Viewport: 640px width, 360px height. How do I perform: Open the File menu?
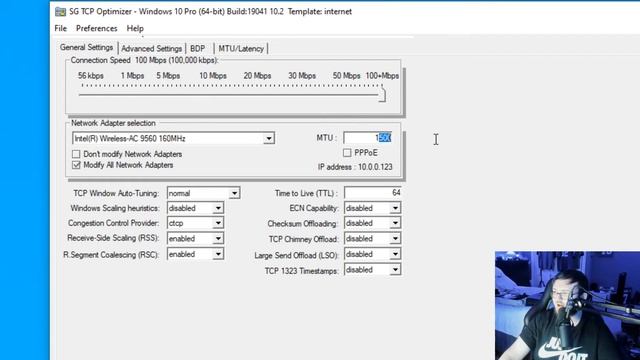[x=60, y=28]
